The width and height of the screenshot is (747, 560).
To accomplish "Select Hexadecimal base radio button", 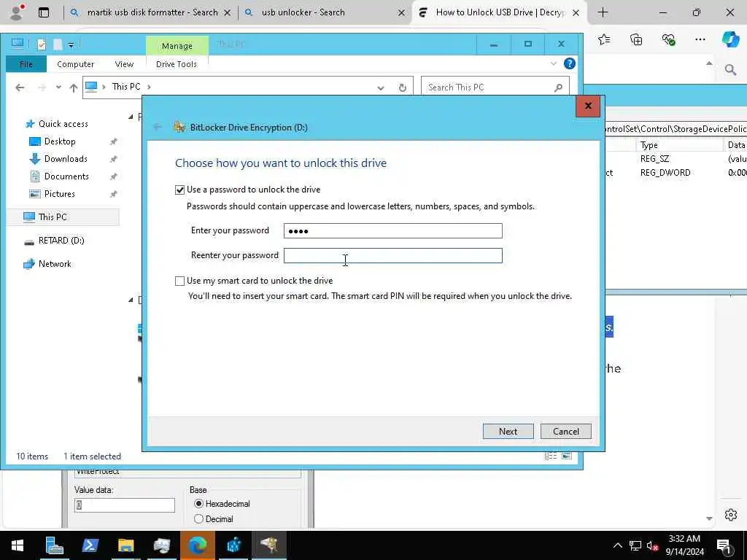I will (198, 503).
